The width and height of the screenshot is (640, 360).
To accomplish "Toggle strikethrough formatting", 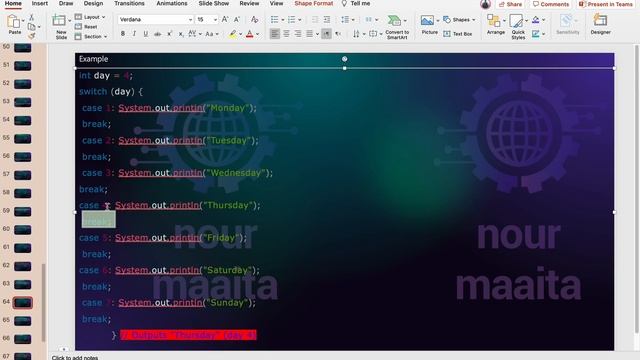I will (x=158, y=34).
